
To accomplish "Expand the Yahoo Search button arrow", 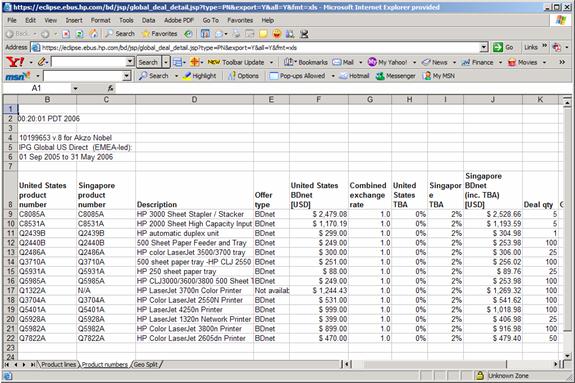I will click(166, 62).
